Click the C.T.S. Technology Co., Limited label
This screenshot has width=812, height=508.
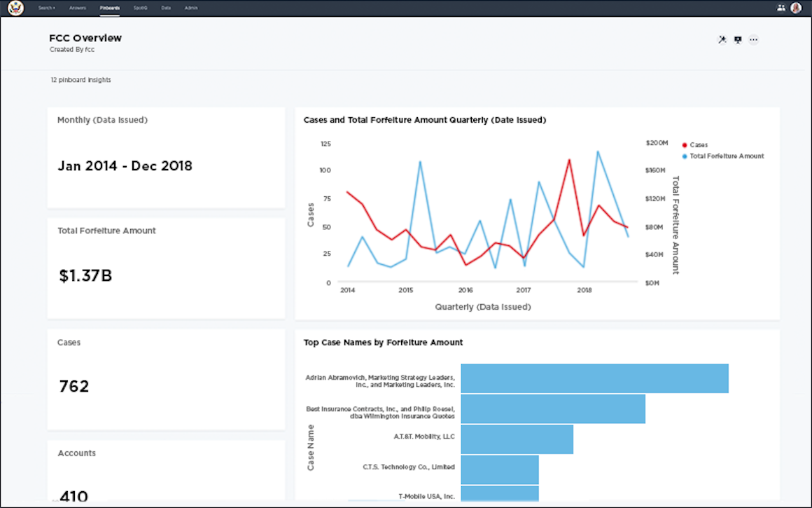[x=409, y=467]
